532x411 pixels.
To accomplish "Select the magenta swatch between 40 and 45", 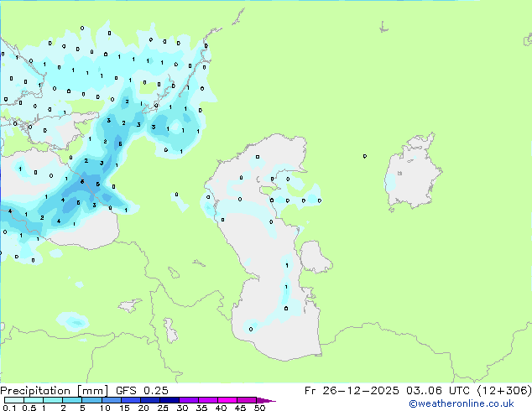I will point(227,400).
